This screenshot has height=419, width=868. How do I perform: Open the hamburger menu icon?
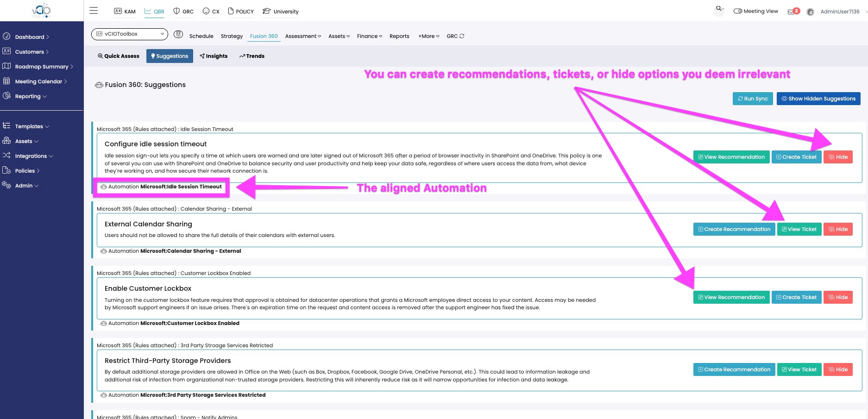click(x=94, y=11)
